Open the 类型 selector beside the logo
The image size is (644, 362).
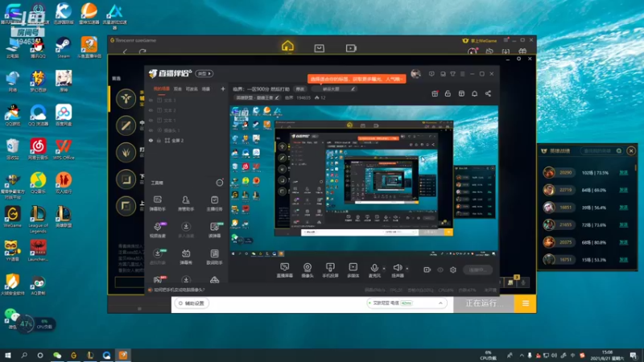(x=204, y=73)
